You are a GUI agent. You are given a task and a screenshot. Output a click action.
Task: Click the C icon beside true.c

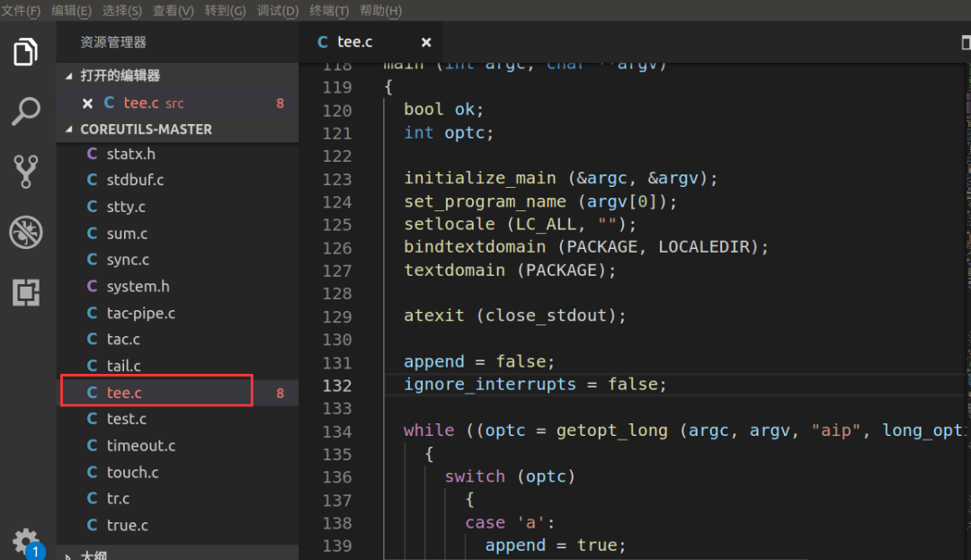(92, 525)
